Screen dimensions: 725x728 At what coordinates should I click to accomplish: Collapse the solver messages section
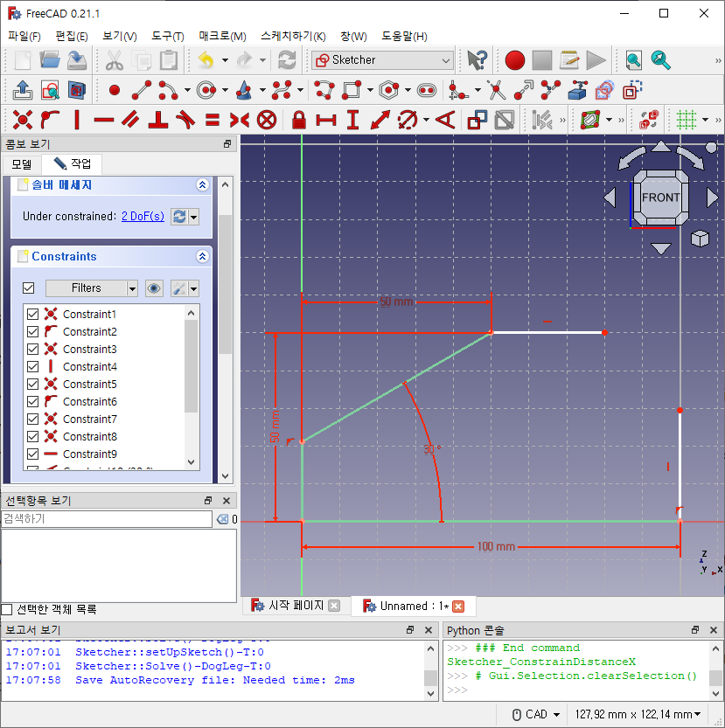[202, 184]
